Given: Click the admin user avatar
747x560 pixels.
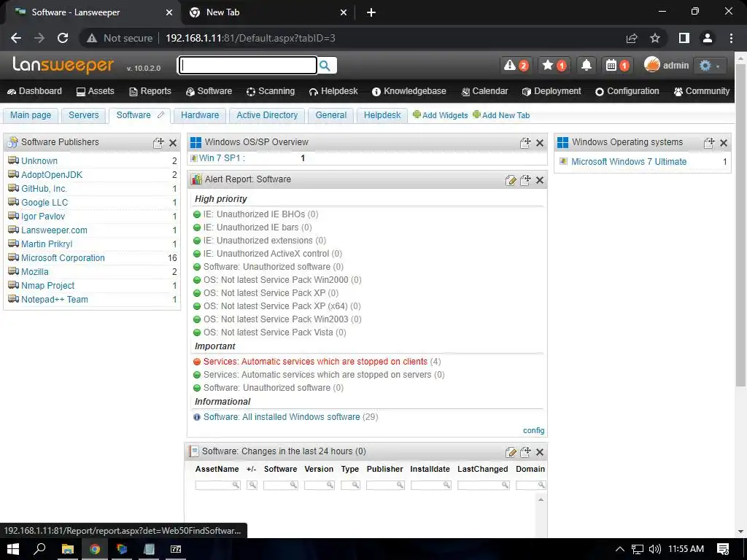Looking at the screenshot, I should click(x=651, y=64).
